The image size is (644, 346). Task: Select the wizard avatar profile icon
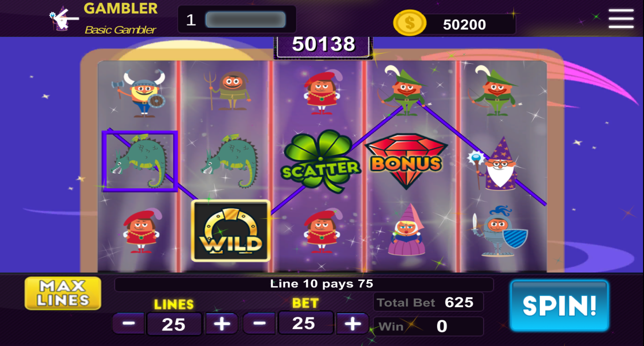(x=59, y=19)
